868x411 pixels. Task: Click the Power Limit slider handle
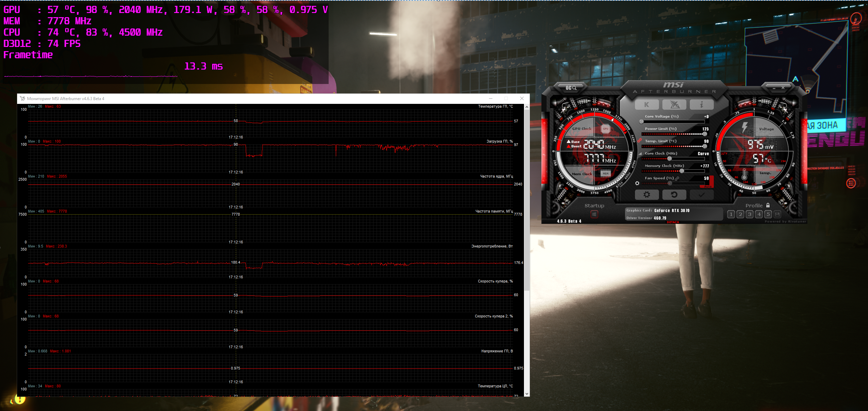[x=705, y=134]
